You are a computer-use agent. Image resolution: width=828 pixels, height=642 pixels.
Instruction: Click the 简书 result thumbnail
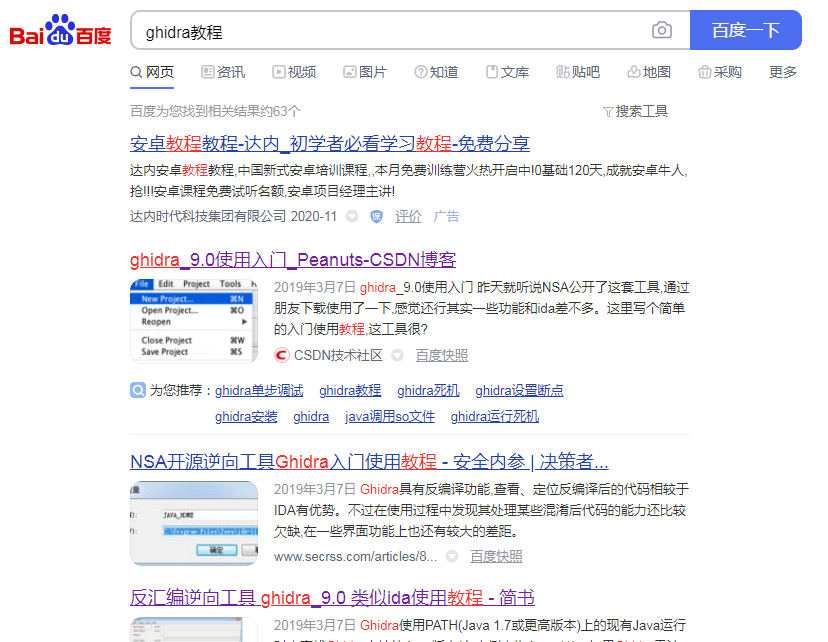[x=194, y=629]
